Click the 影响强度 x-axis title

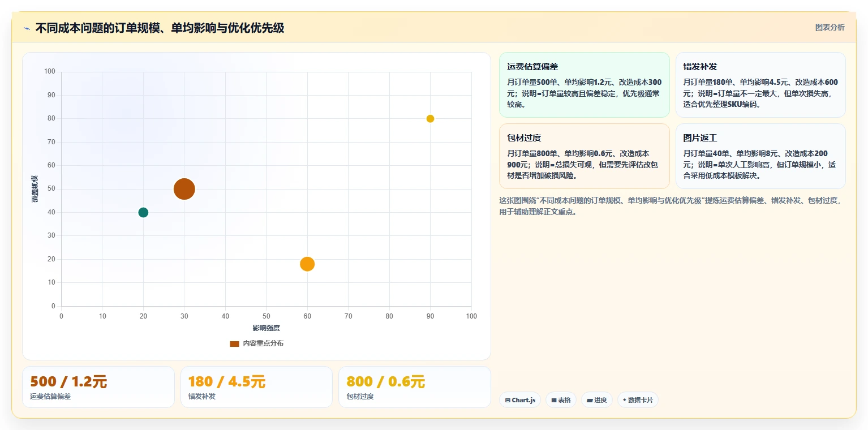click(266, 328)
